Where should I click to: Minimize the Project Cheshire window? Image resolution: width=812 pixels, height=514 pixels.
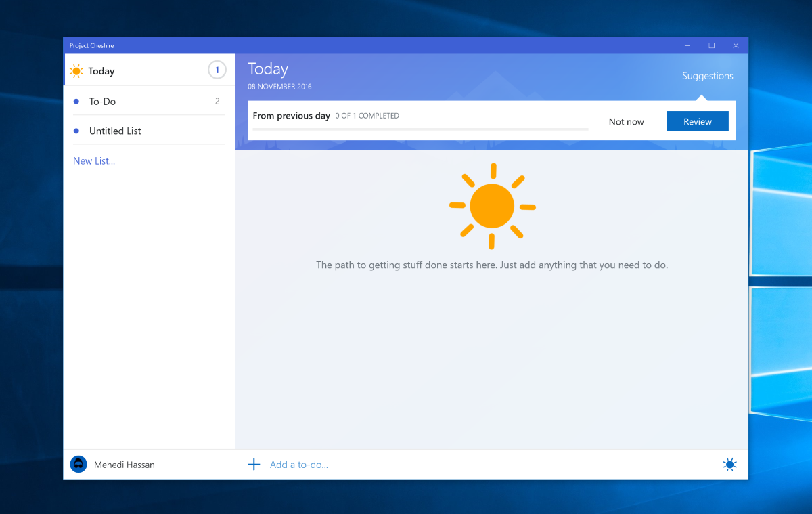(x=687, y=45)
